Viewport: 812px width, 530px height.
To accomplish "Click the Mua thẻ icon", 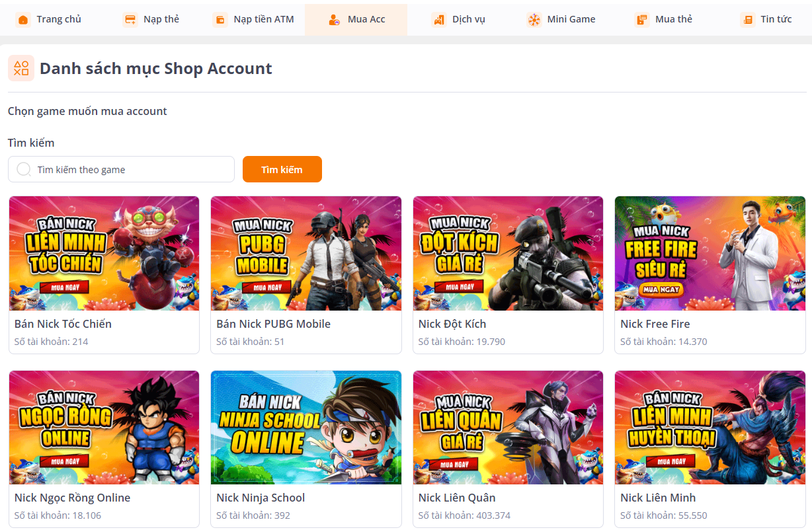I will (641, 20).
